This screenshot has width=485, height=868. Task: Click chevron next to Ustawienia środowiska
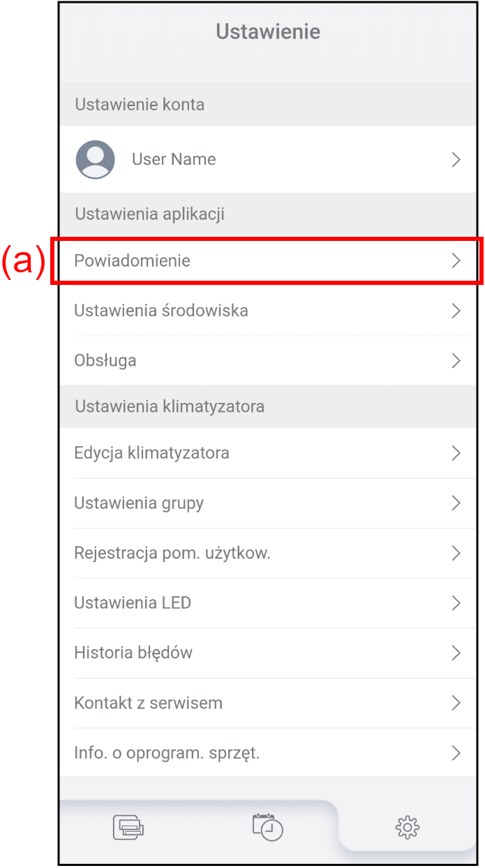[456, 311]
